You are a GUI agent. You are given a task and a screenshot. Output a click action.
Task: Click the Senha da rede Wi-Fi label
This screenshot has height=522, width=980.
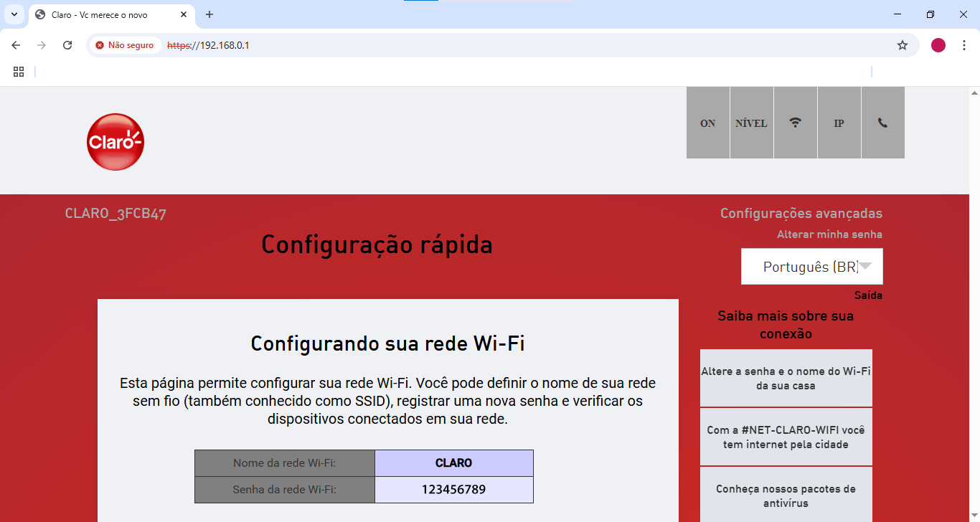pyautogui.click(x=285, y=490)
